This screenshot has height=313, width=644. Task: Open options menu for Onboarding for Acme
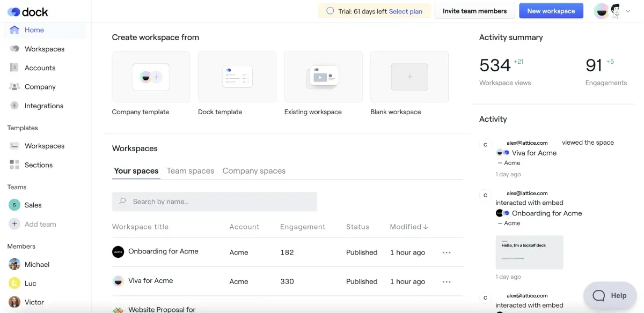pyautogui.click(x=447, y=252)
